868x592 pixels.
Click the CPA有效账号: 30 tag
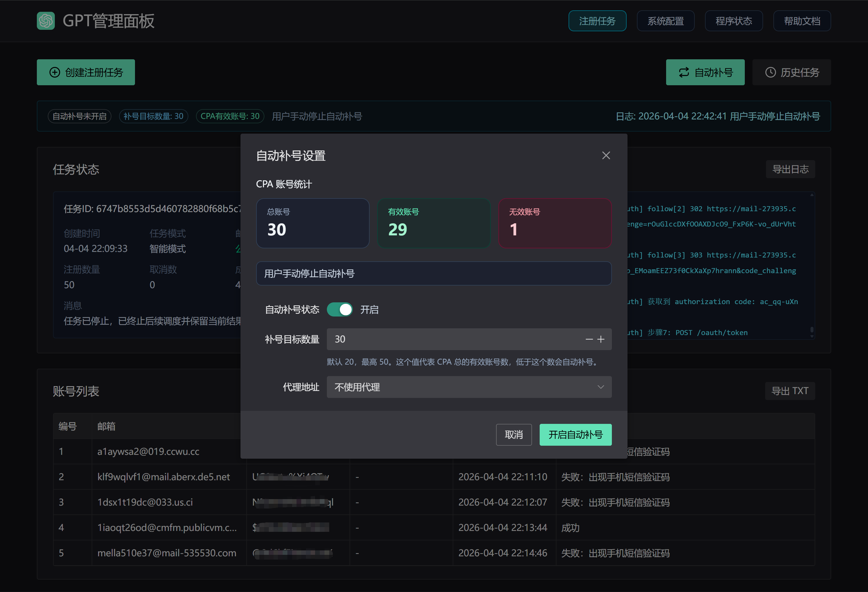click(230, 116)
